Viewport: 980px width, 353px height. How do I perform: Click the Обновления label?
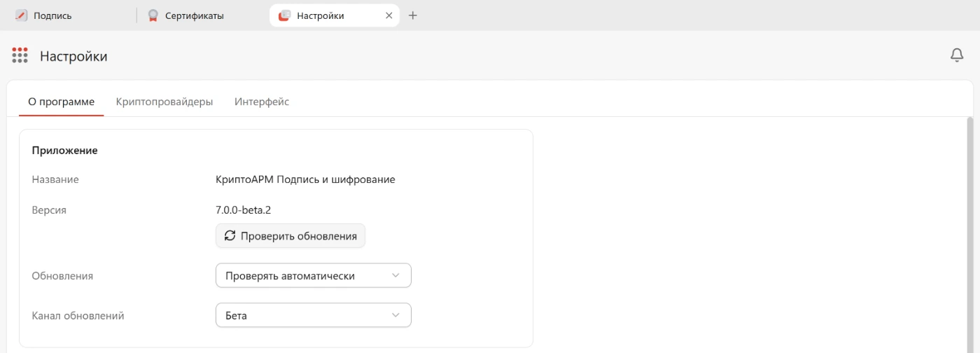(62, 276)
